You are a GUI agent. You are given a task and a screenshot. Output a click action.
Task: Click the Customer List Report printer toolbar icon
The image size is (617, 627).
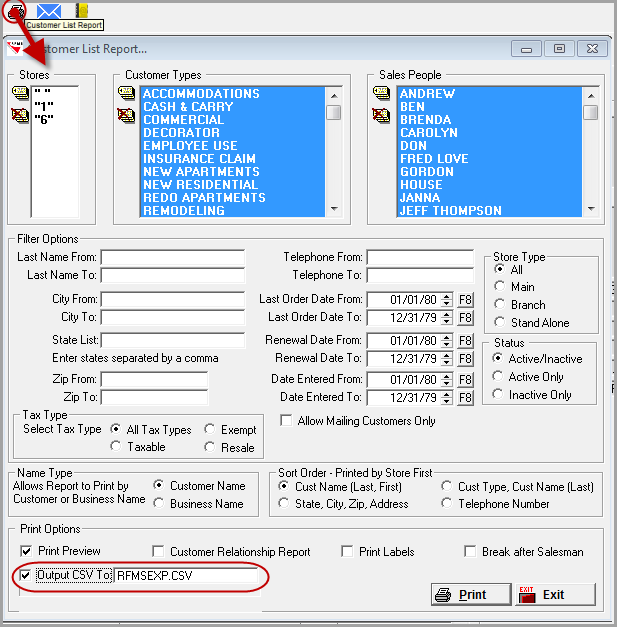(16, 12)
